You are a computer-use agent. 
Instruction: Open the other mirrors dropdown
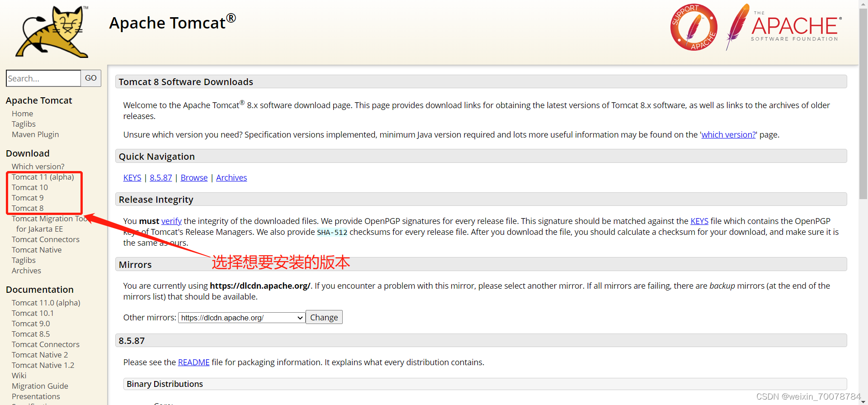coord(241,318)
